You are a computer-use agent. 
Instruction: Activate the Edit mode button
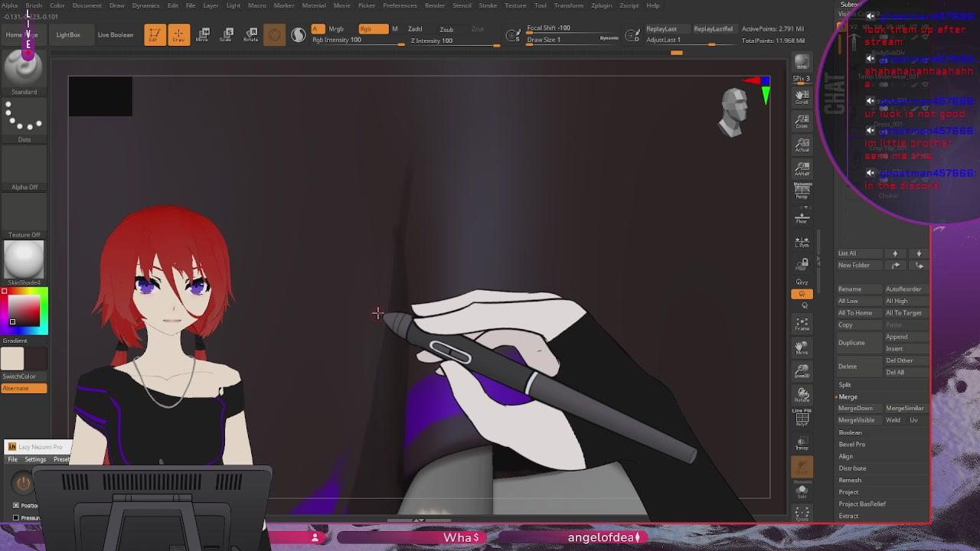(x=154, y=35)
